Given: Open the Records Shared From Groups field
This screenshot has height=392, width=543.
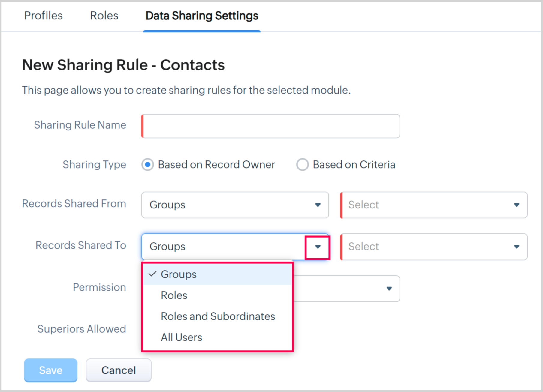Looking at the screenshot, I should click(x=228, y=205).
